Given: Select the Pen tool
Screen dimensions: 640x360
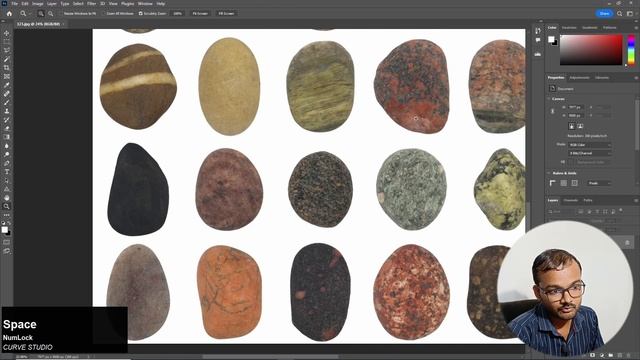Looking at the screenshot, I should pyautogui.click(x=7, y=163).
